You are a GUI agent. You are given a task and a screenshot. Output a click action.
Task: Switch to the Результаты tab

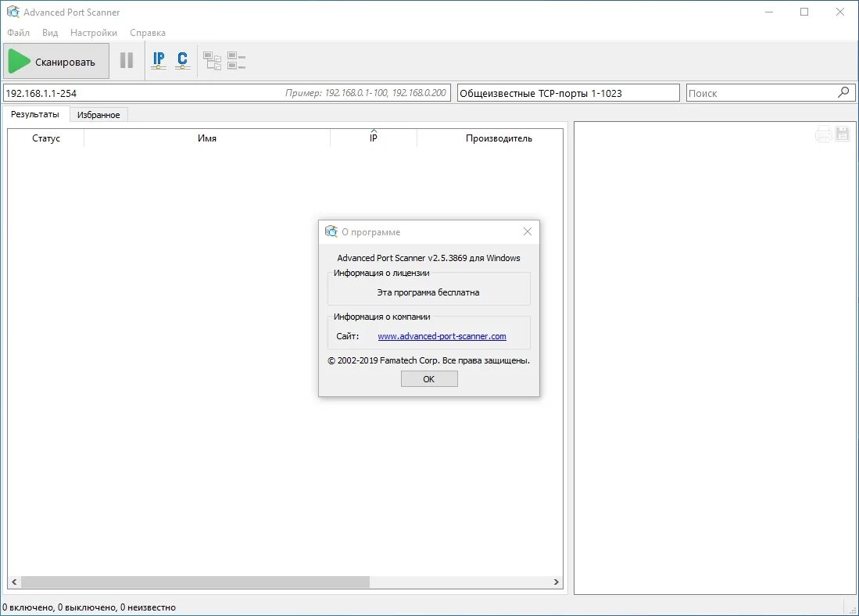pyautogui.click(x=35, y=114)
